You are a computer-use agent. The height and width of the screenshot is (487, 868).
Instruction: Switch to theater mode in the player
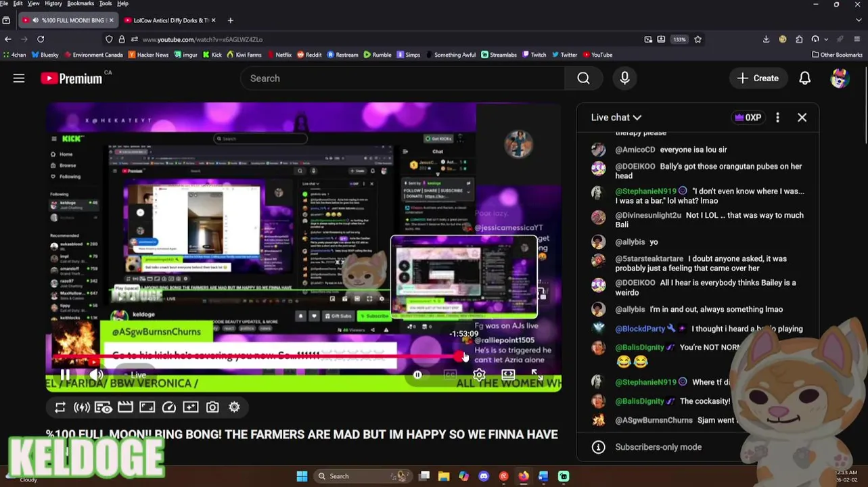click(508, 375)
